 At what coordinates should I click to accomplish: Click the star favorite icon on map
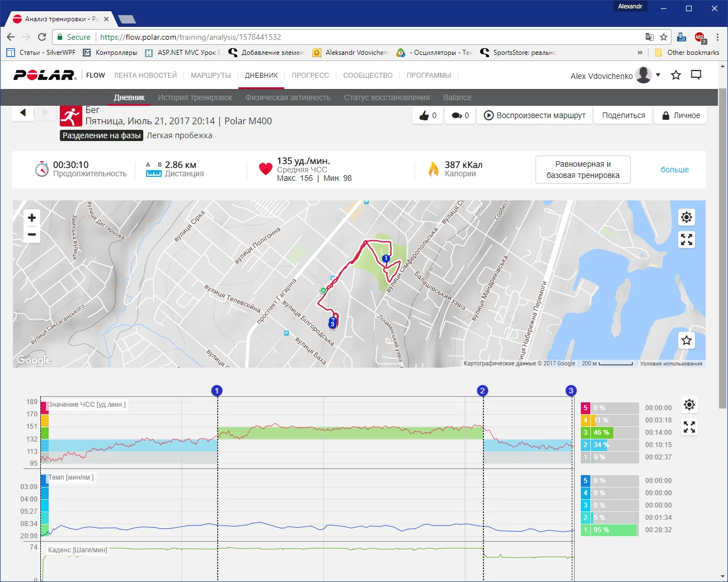point(687,340)
